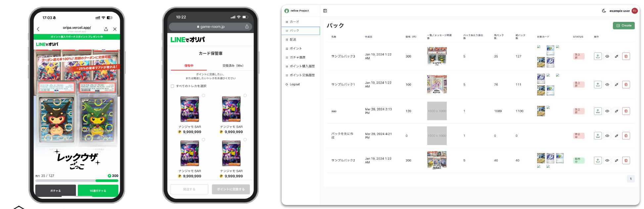The height and width of the screenshot is (209, 644).
Task: Click the upload icon for サンプルパック3
Action: 598,56
